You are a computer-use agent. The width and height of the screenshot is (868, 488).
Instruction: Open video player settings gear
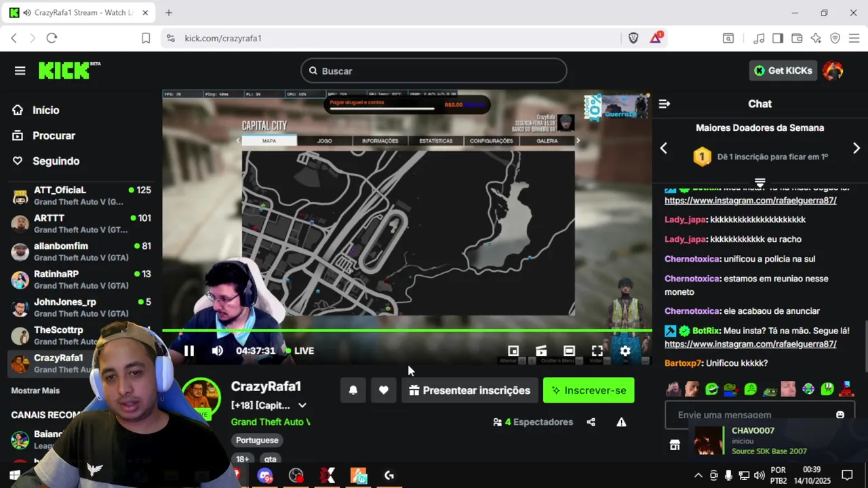[x=625, y=350]
